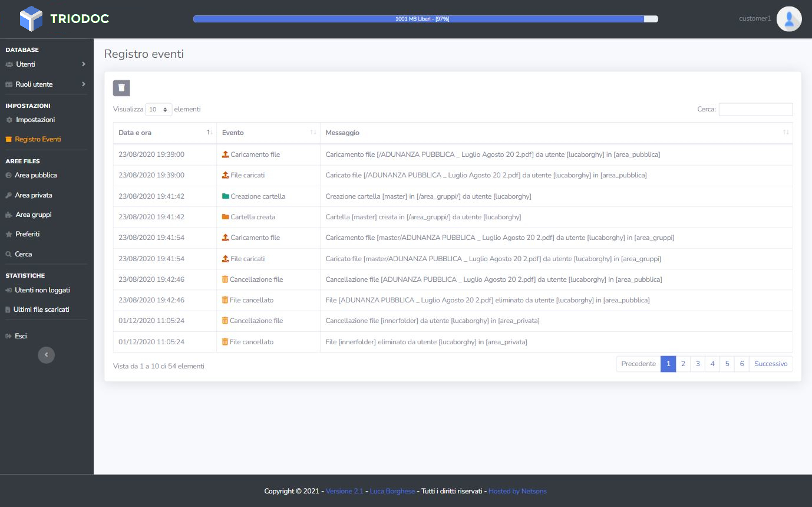Click the storage progress bar 1001 MB Liberi
Screen dimensions: 812x507
(x=425, y=19)
